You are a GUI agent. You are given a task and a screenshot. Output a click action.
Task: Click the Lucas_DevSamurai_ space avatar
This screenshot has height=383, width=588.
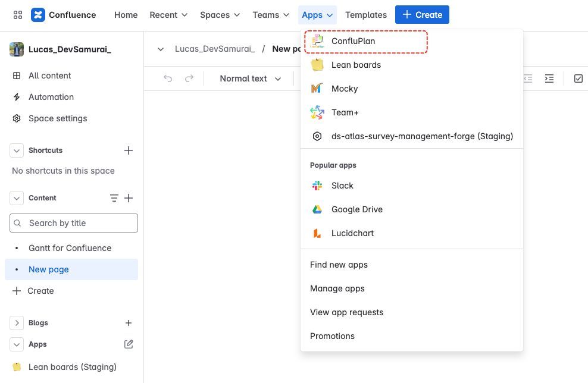[17, 49]
